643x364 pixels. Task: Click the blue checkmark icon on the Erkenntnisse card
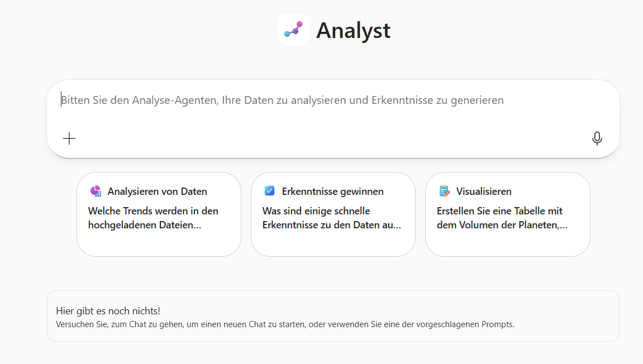pyautogui.click(x=270, y=190)
